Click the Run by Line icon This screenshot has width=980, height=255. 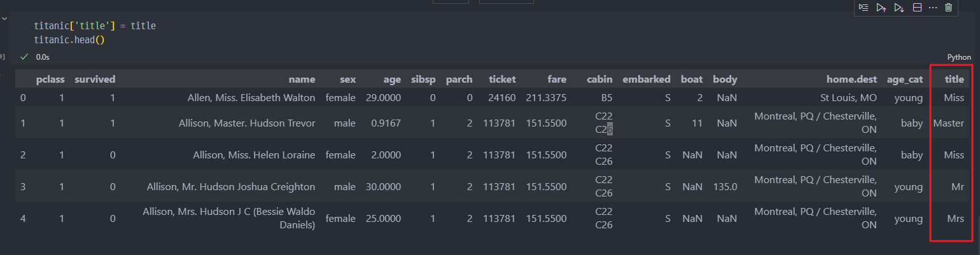[863, 8]
